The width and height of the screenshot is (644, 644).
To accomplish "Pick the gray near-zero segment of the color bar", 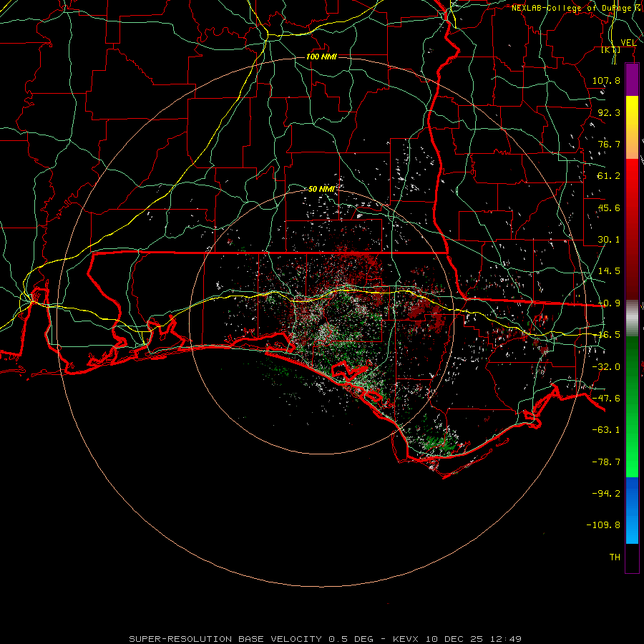I will [x=632, y=318].
